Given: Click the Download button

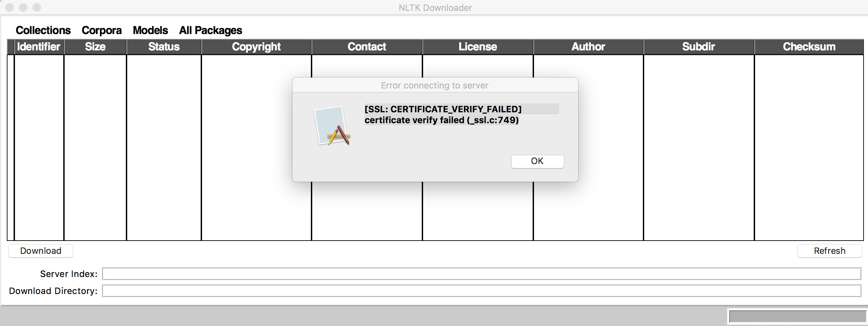Looking at the screenshot, I should 41,251.
